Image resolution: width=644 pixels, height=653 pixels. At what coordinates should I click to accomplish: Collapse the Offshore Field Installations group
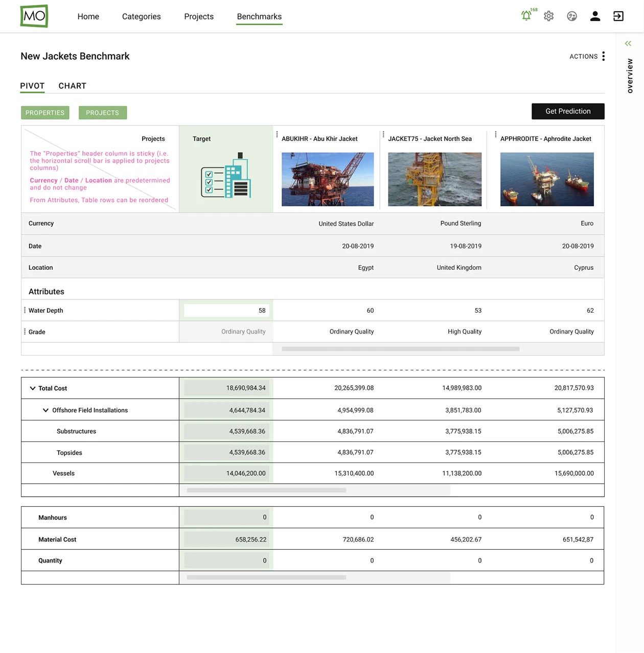(x=45, y=410)
